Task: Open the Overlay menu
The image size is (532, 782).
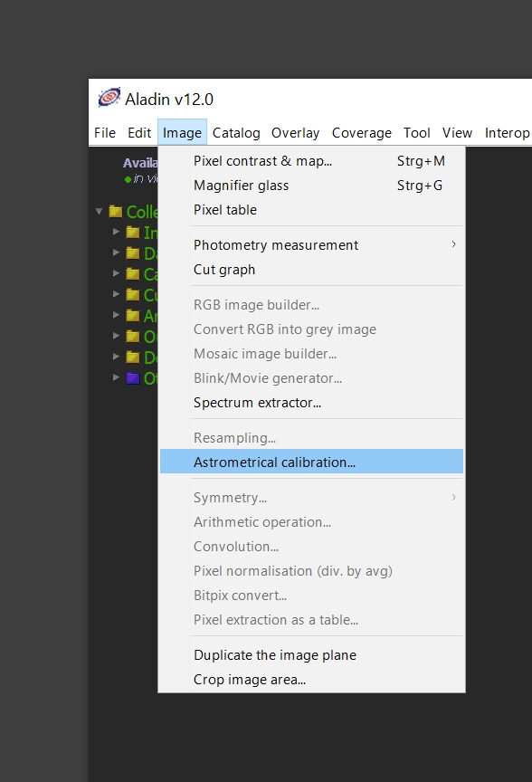Action: pos(295,133)
